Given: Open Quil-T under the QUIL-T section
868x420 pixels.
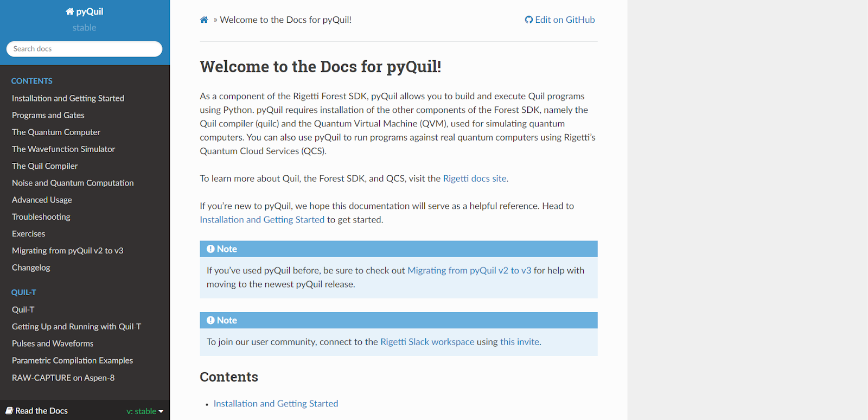Looking at the screenshot, I should [23, 309].
